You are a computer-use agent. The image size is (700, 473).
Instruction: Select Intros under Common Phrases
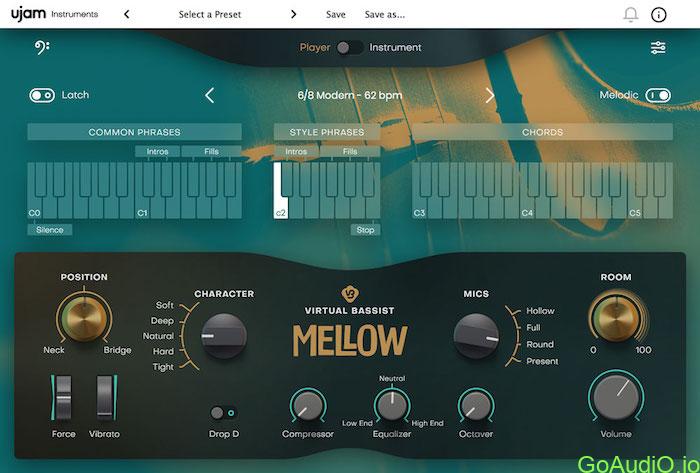point(158,151)
